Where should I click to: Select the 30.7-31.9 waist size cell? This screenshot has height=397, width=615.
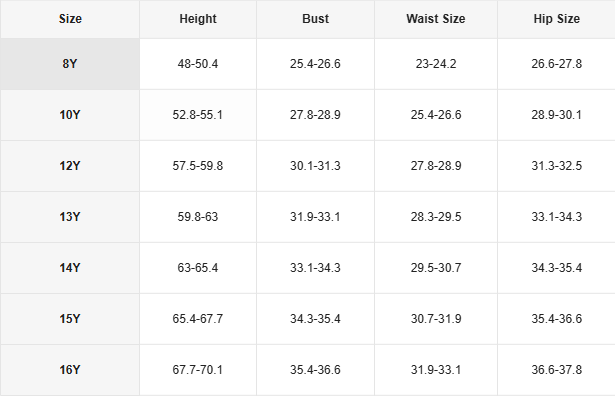pyautogui.click(x=436, y=319)
